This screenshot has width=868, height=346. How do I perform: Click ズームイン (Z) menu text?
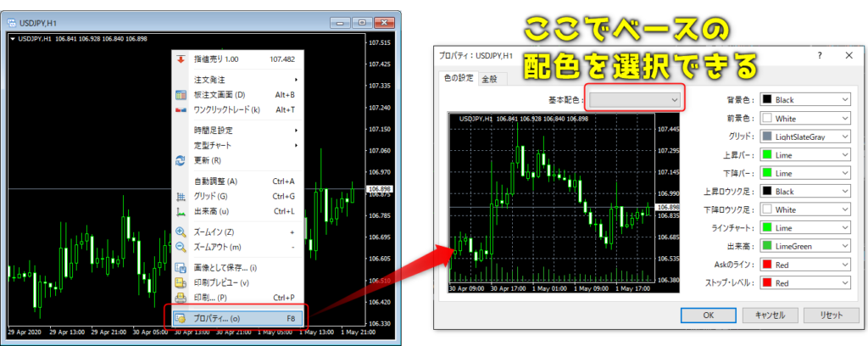point(214,232)
